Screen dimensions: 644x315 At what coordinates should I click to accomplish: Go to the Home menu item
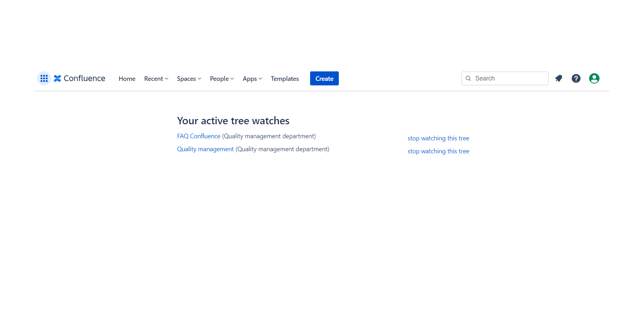pos(127,78)
